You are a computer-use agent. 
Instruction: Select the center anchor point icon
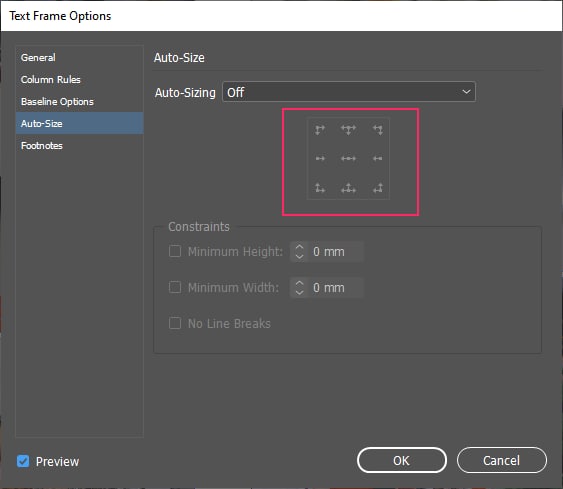tap(348, 158)
